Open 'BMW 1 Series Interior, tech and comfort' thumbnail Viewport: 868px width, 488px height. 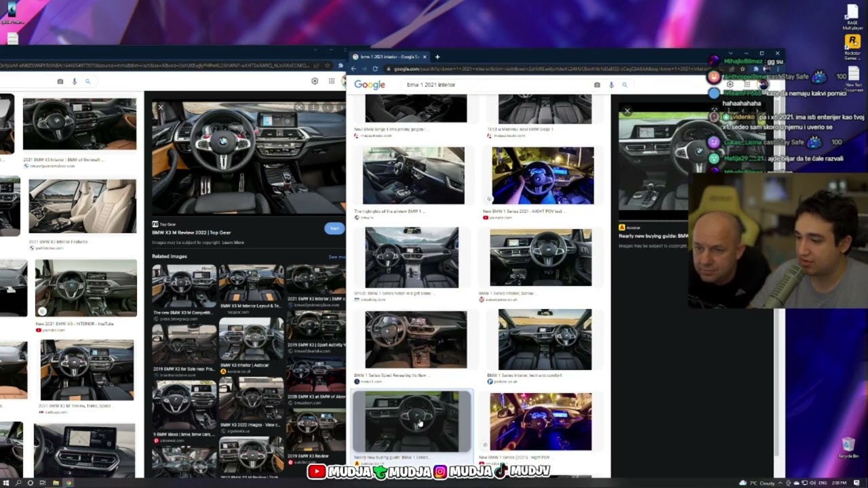545,340
